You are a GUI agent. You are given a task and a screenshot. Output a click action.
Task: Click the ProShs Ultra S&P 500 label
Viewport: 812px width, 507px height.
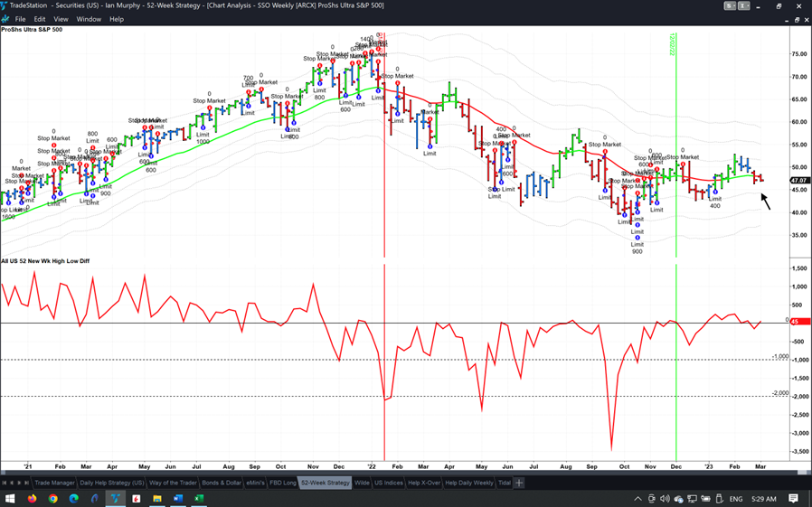32,30
